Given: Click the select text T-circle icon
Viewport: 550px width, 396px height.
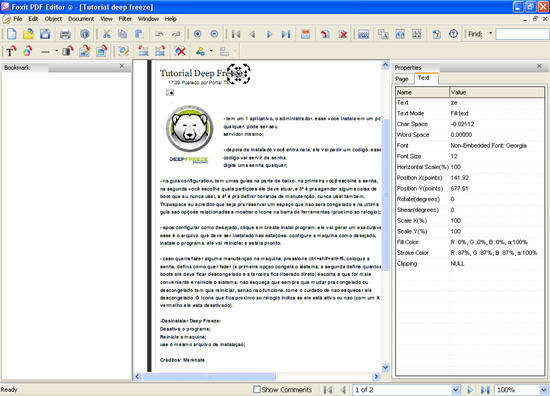Looking at the screenshot, I should [x=454, y=34].
